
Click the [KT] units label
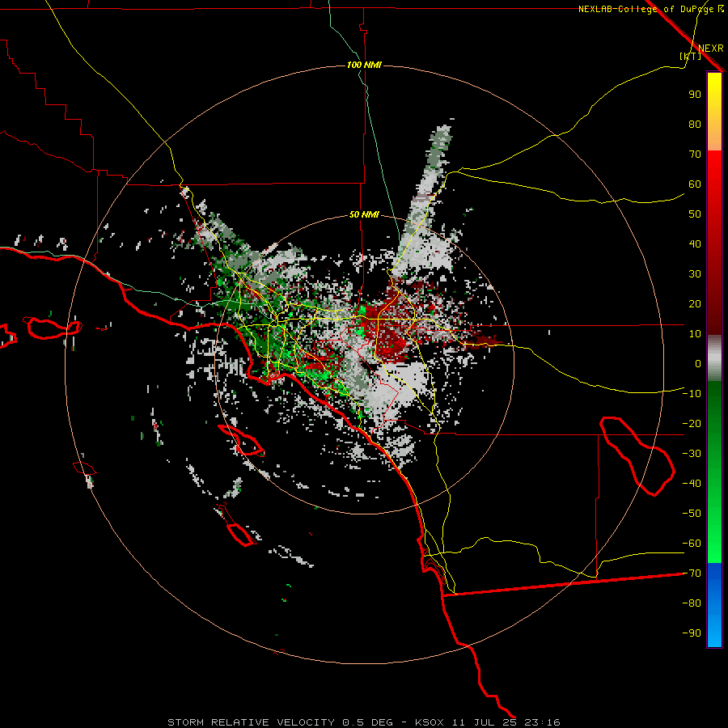pos(690,56)
